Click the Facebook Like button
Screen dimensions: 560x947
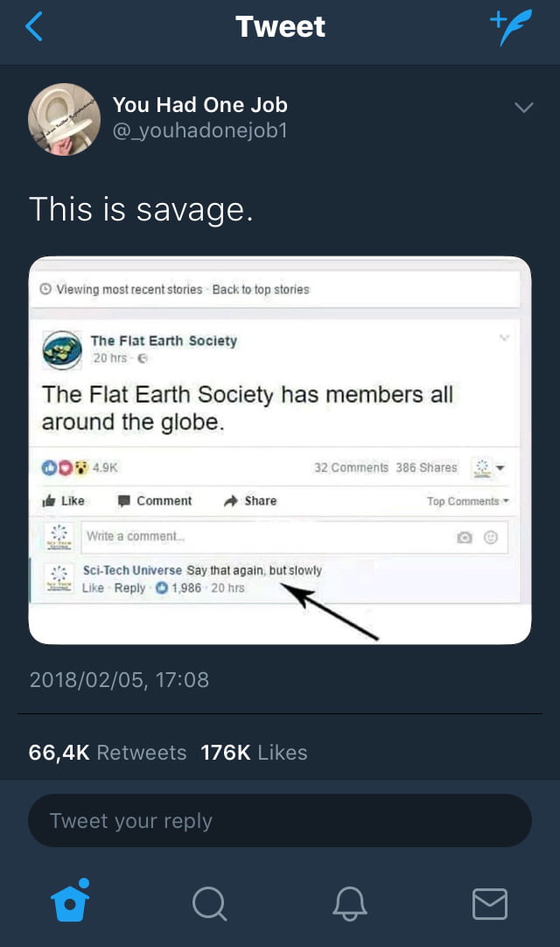pyautogui.click(x=63, y=501)
